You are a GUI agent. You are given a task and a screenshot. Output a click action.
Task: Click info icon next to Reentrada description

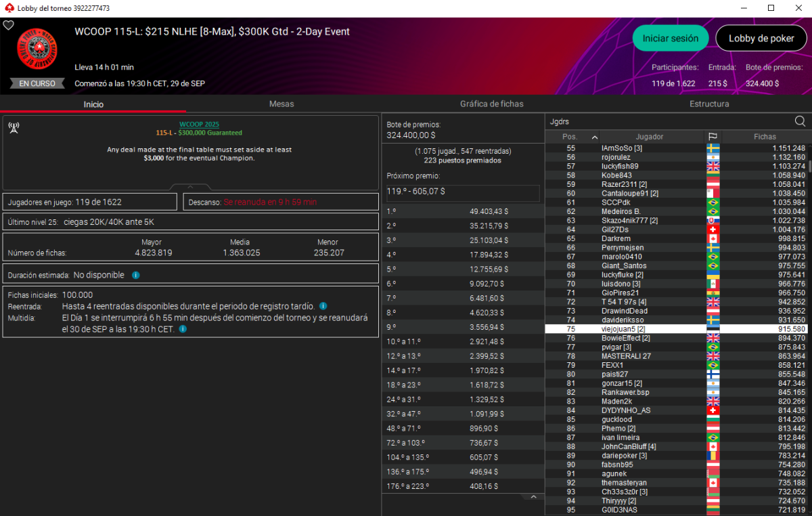coord(323,306)
